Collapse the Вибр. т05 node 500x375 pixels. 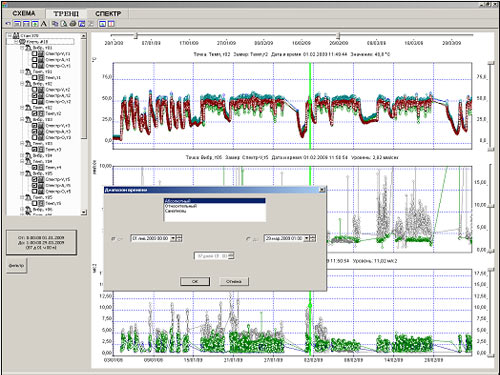pyautogui.click(x=22, y=174)
